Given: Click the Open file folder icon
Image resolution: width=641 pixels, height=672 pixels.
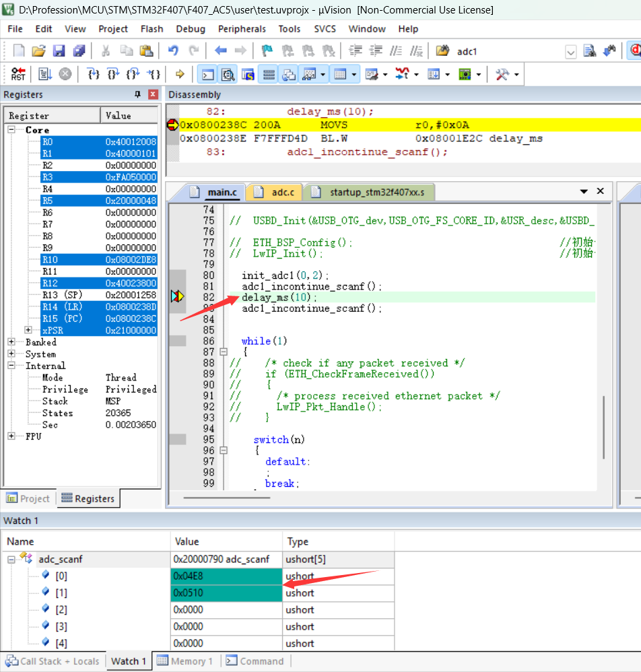Looking at the screenshot, I should point(38,51).
